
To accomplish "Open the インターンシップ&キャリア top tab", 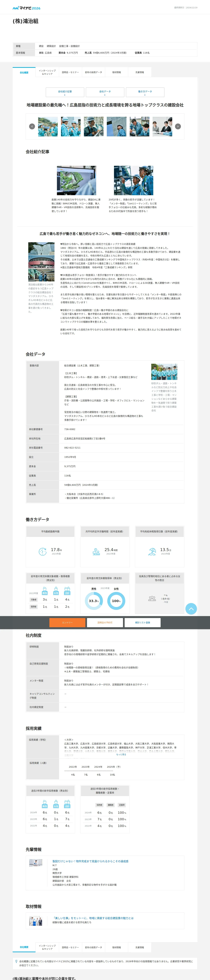I will 47,72.
